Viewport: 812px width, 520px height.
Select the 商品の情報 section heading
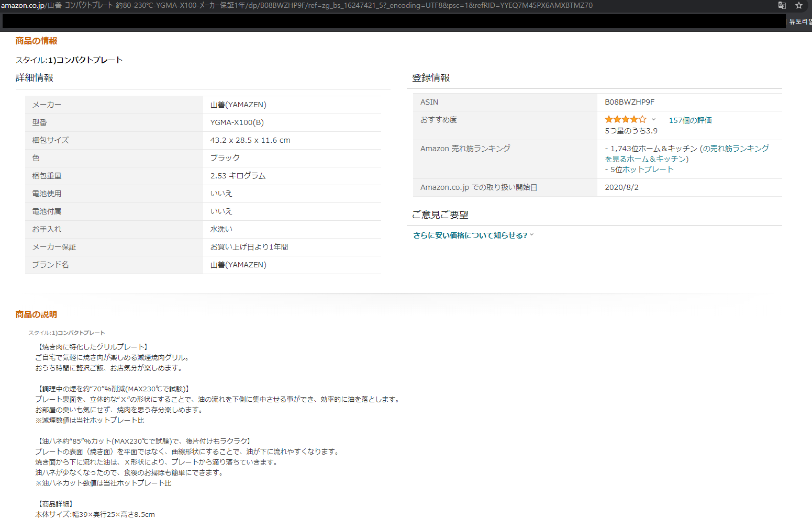(x=36, y=41)
